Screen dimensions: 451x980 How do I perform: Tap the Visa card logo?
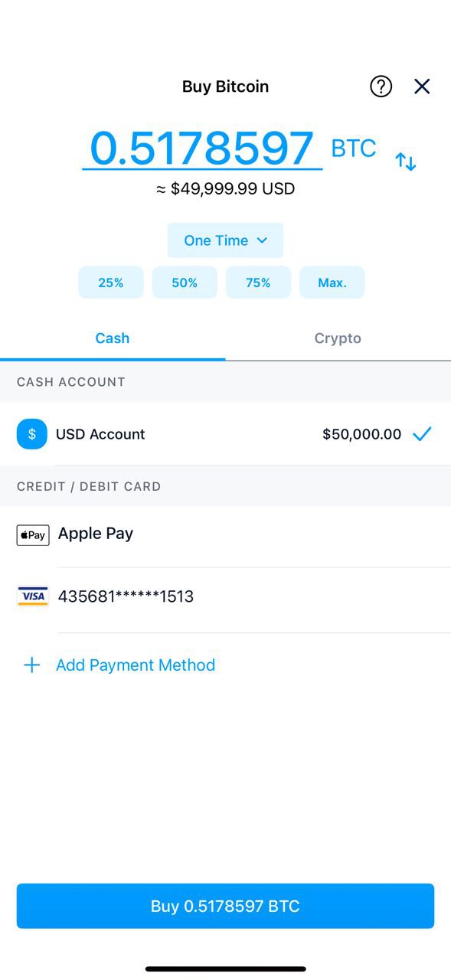tap(33, 596)
